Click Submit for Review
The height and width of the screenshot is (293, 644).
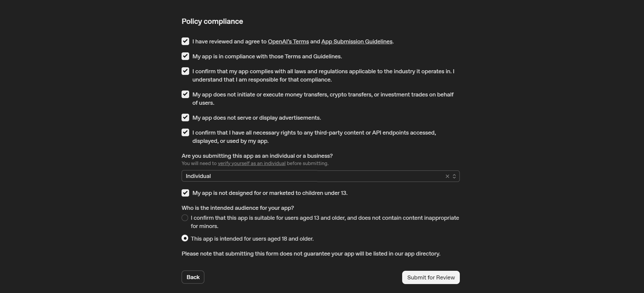click(430, 277)
